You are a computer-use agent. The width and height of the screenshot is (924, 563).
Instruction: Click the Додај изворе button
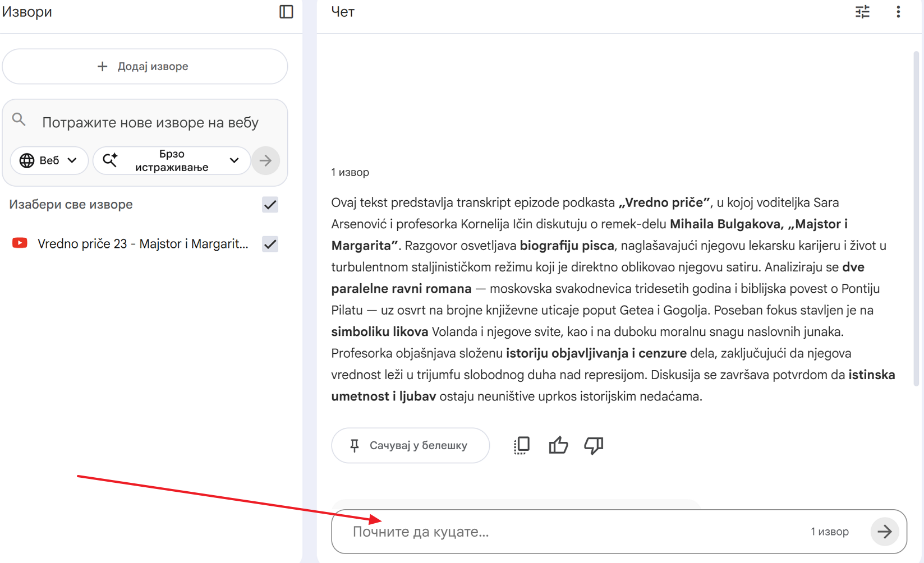point(145,66)
